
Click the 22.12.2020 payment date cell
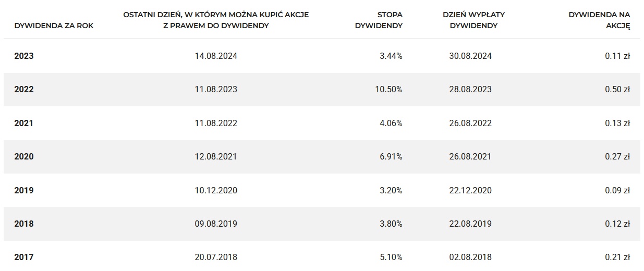pos(469,190)
